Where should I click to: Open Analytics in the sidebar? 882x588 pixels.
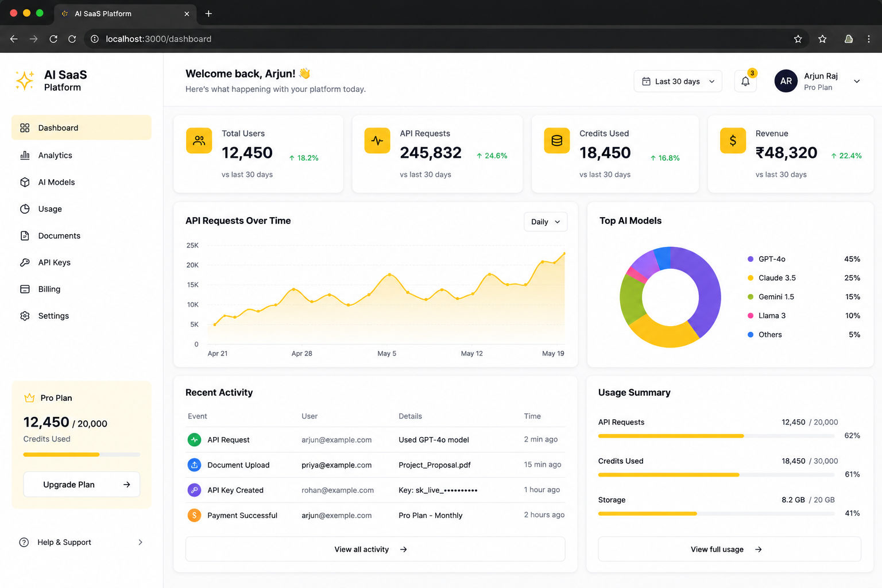coord(82,155)
